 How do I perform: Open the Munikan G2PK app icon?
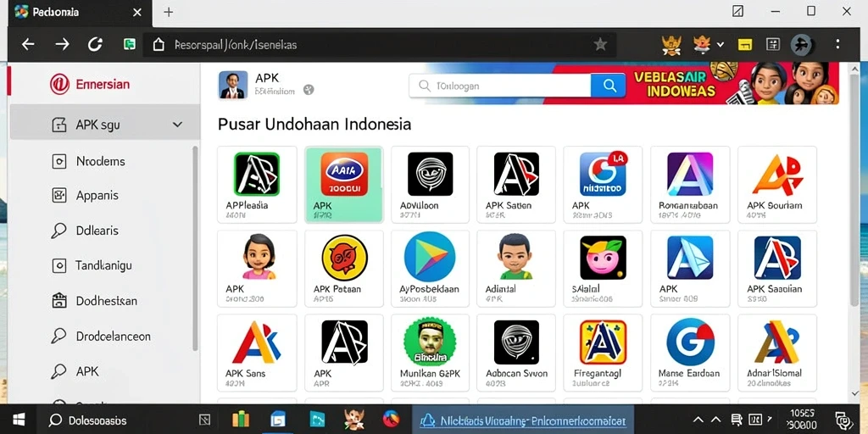click(x=430, y=342)
